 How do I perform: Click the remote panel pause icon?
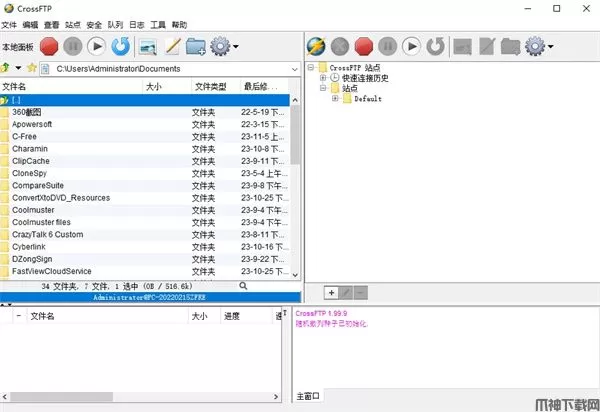pyautogui.click(x=388, y=47)
